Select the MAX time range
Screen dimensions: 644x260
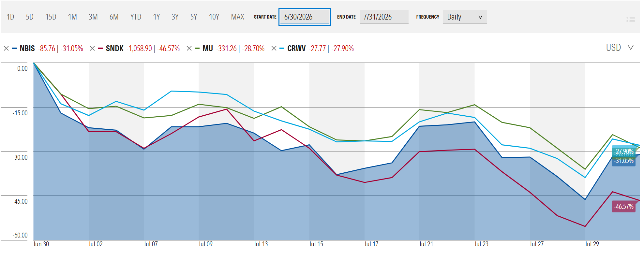click(x=238, y=17)
